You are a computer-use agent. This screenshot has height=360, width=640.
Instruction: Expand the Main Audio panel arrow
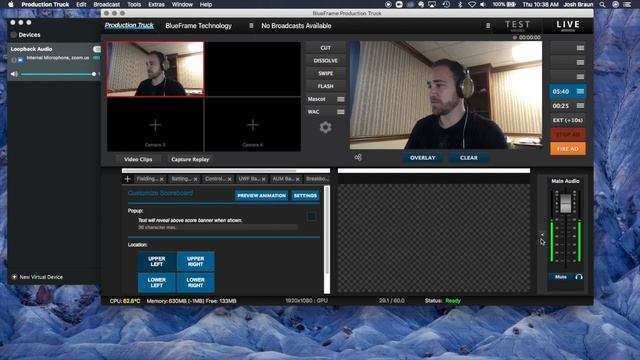click(x=542, y=235)
